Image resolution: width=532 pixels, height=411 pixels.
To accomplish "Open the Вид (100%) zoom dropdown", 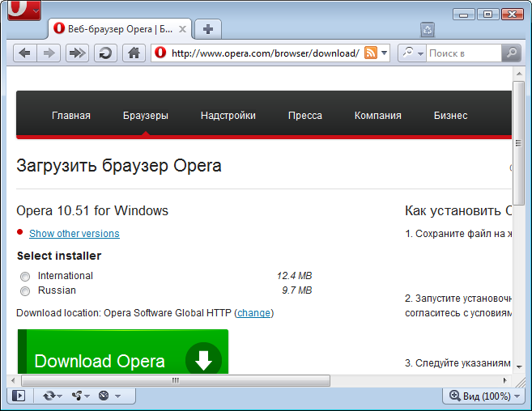I will pos(484,396).
